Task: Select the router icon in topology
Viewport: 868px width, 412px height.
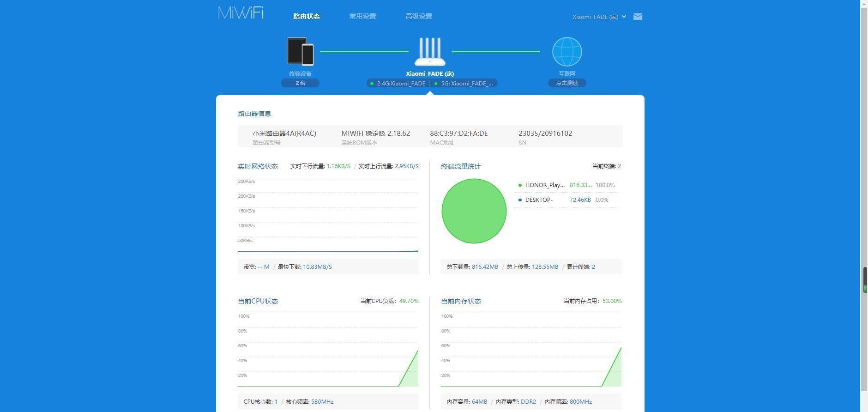Action: (430, 52)
